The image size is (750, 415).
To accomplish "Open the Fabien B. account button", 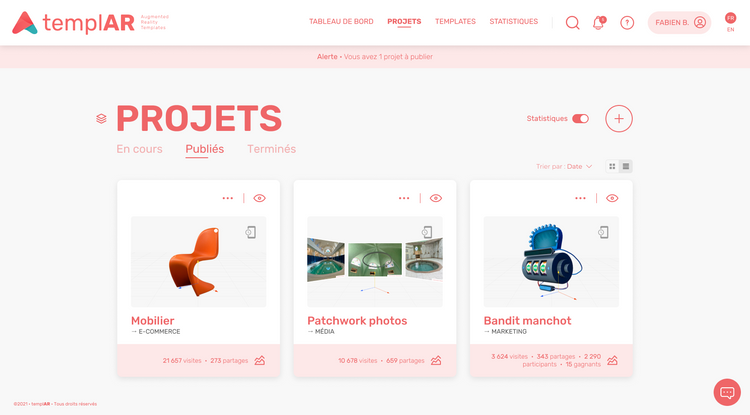I will tap(679, 22).
